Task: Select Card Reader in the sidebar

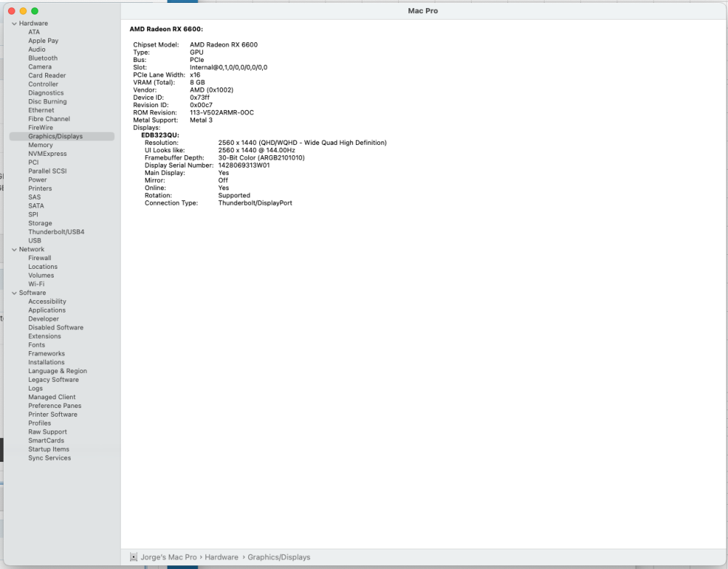Action: coord(47,75)
